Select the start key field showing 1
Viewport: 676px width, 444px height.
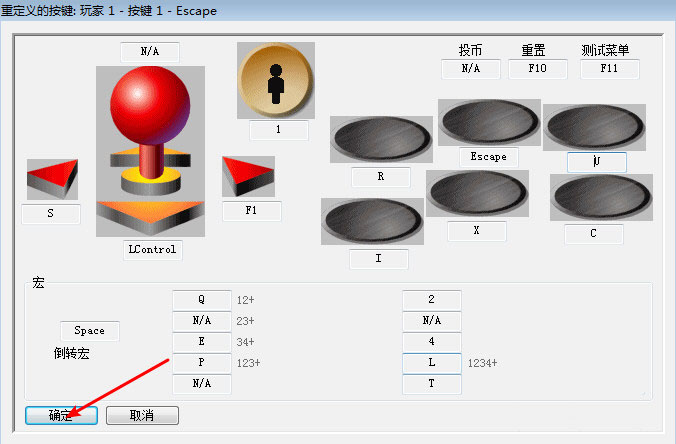(x=279, y=130)
